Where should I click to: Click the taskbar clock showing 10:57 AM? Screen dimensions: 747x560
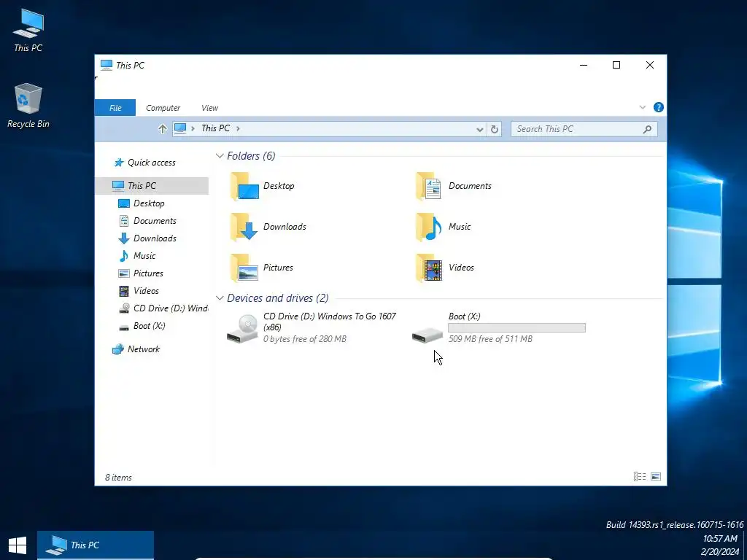tap(720, 539)
